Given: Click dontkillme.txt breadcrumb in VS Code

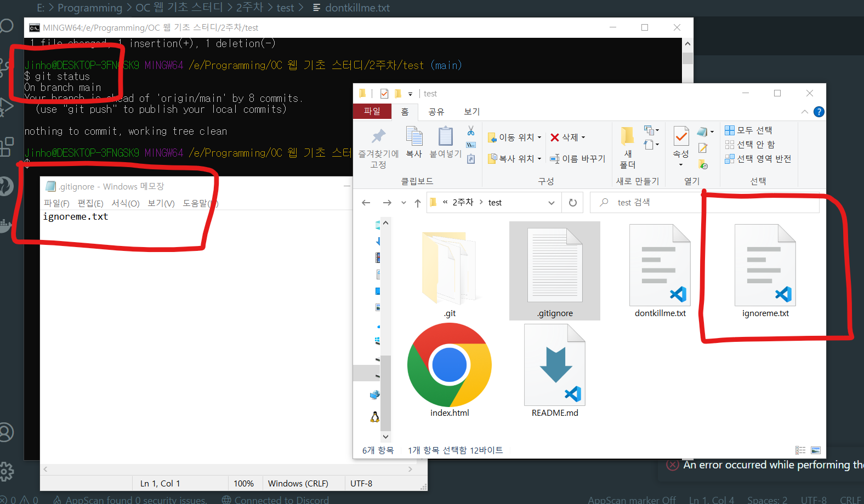Looking at the screenshot, I should pyautogui.click(x=357, y=8).
